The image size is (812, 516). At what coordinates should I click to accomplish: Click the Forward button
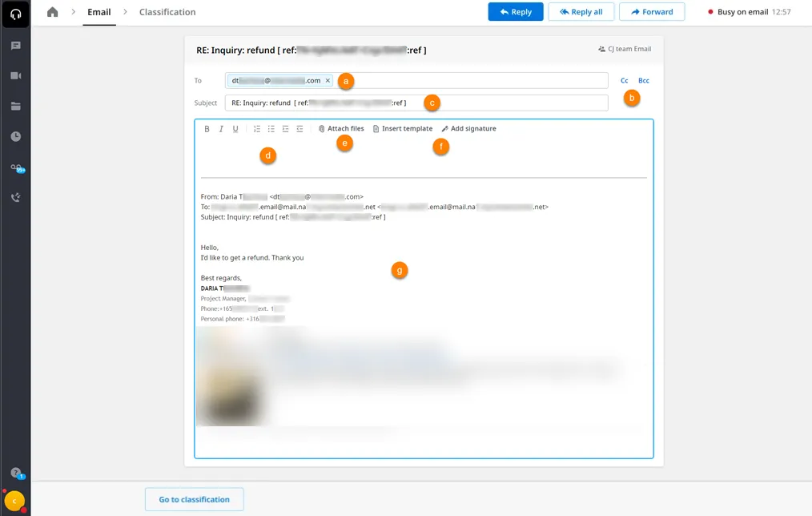[652, 12]
